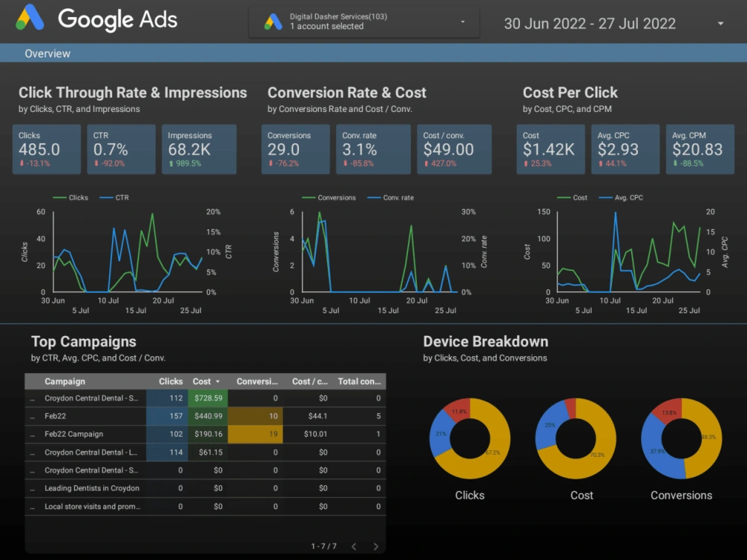
Task: Click the Conversions legend item in chart
Action: coord(329,198)
